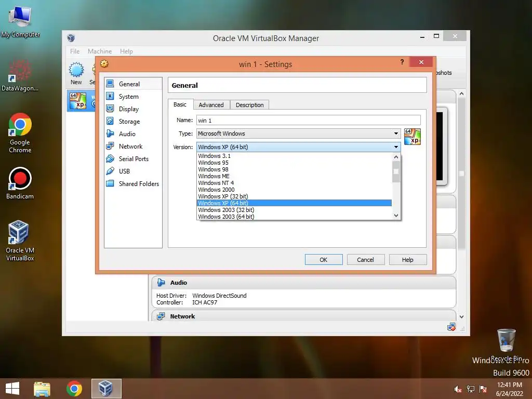532x399 pixels.
Task: Click version list scroll down arrow
Action: point(396,216)
